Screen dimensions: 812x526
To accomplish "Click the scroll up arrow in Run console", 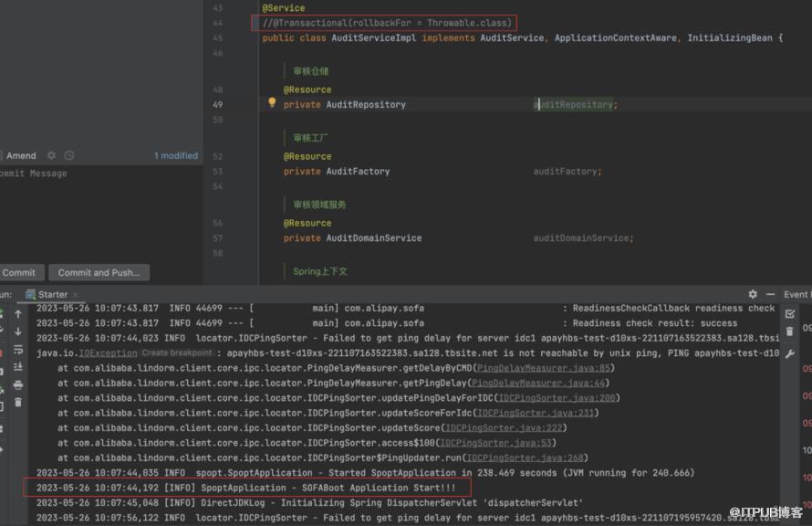I will click(17, 315).
